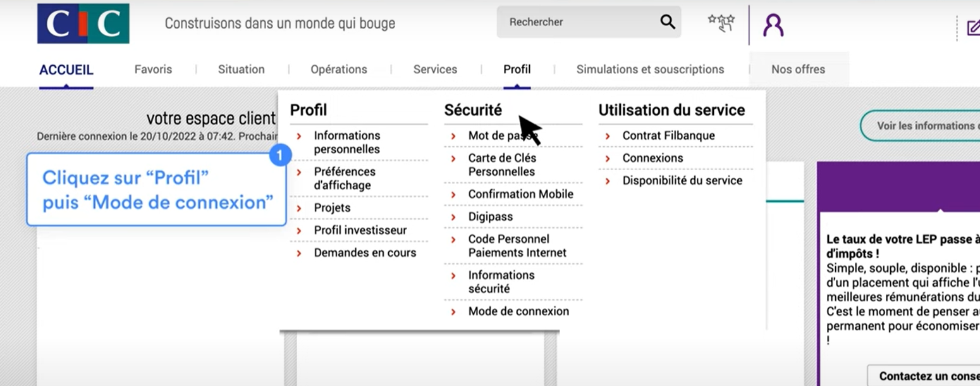980x386 pixels.
Task: Click the stars rating icon
Action: click(721, 23)
